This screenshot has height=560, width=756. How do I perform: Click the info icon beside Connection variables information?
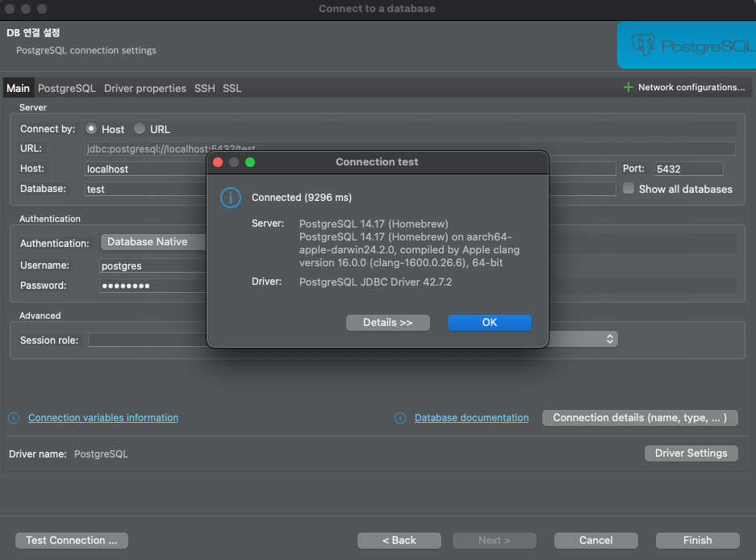[x=14, y=418]
